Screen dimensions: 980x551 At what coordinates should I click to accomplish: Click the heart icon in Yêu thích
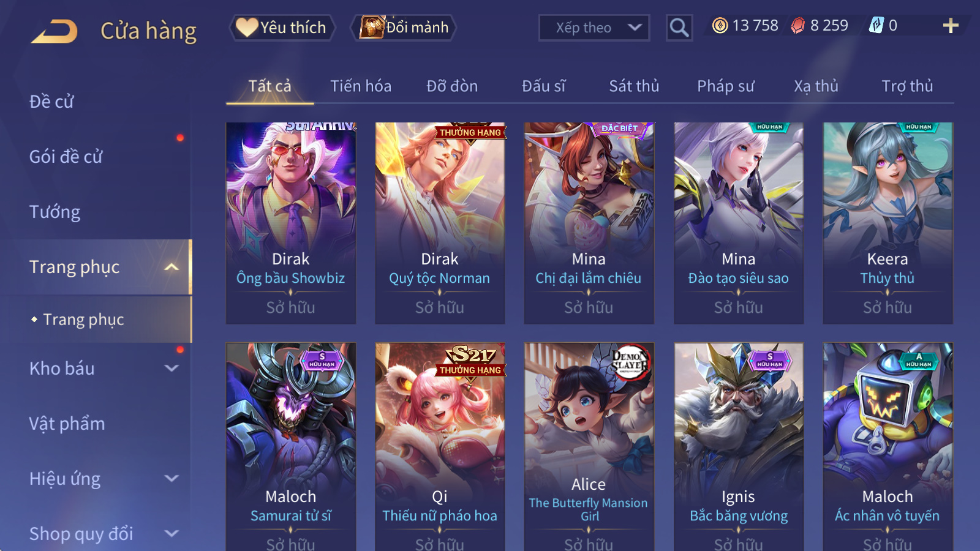247,28
